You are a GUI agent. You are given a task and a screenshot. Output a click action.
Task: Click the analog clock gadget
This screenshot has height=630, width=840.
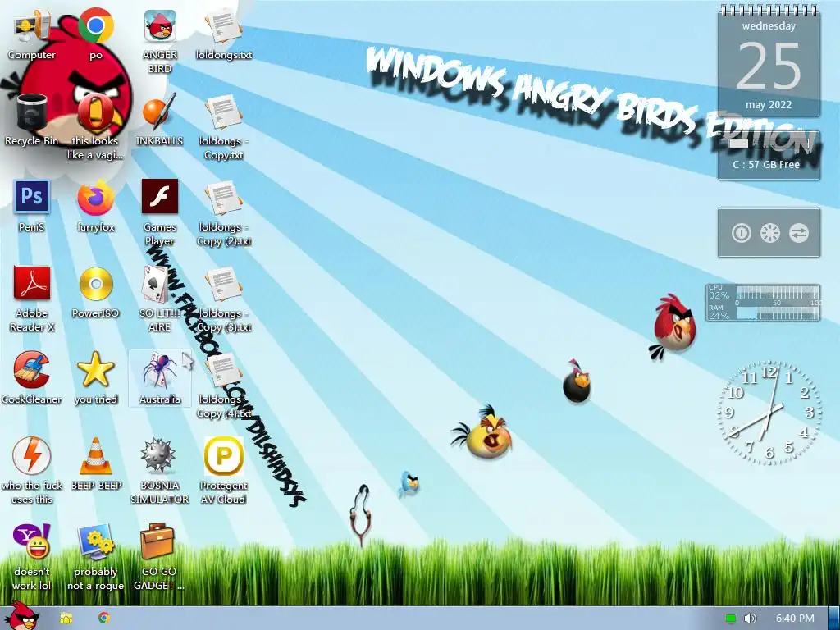(x=769, y=413)
